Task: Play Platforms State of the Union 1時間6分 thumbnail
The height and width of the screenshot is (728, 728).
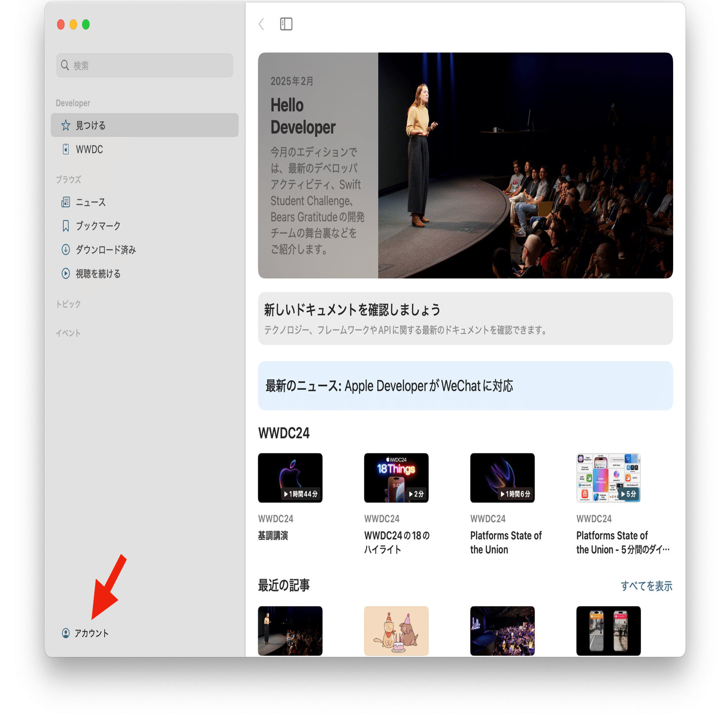Action: pos(502,478)
